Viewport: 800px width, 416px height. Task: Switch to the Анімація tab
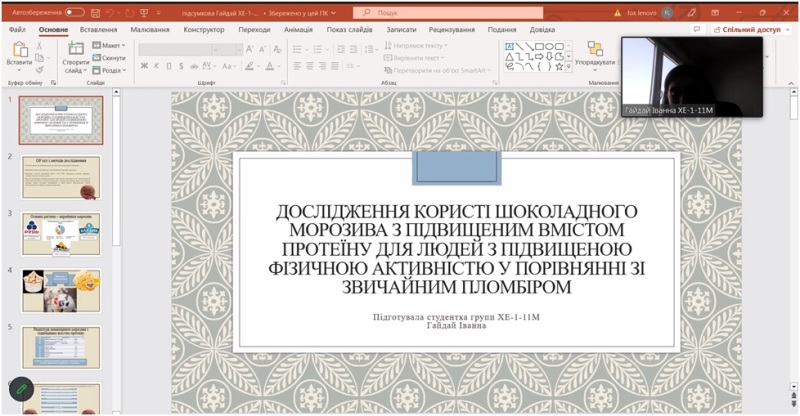pos(298,30)
